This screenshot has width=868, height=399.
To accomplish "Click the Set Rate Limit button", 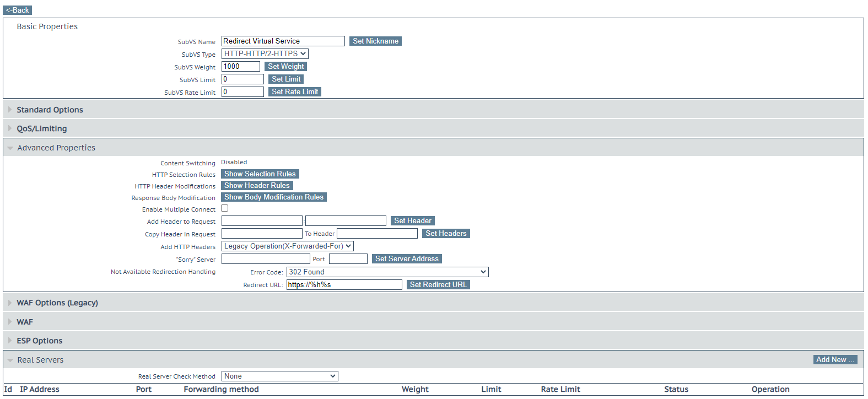I will (295, 92).
